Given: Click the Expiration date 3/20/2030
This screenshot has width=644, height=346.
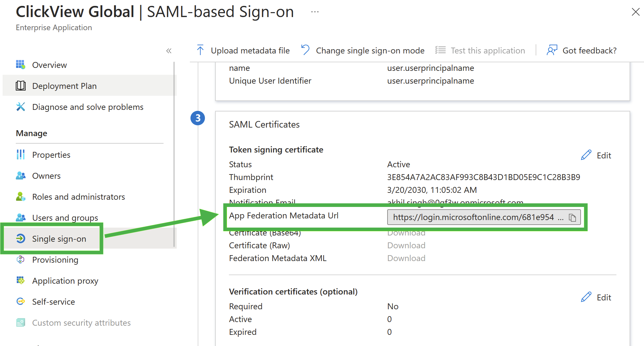Looking at the screenshot, I should point(432,190).
